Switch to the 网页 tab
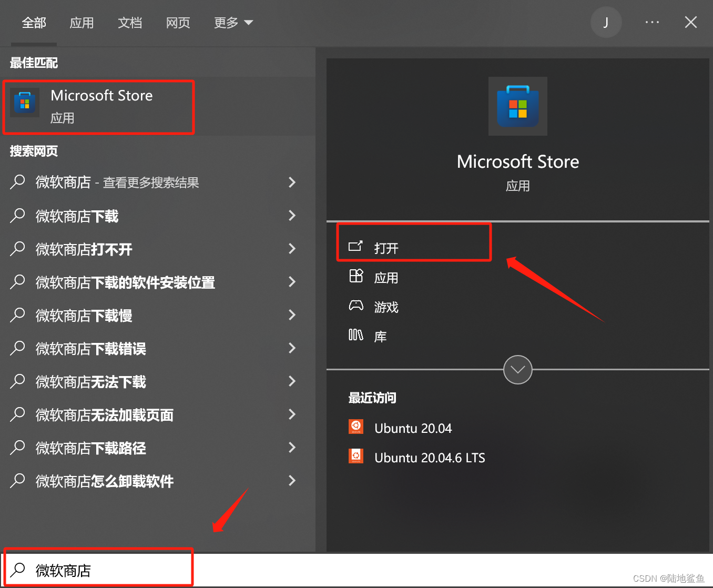 coord(178,23)
